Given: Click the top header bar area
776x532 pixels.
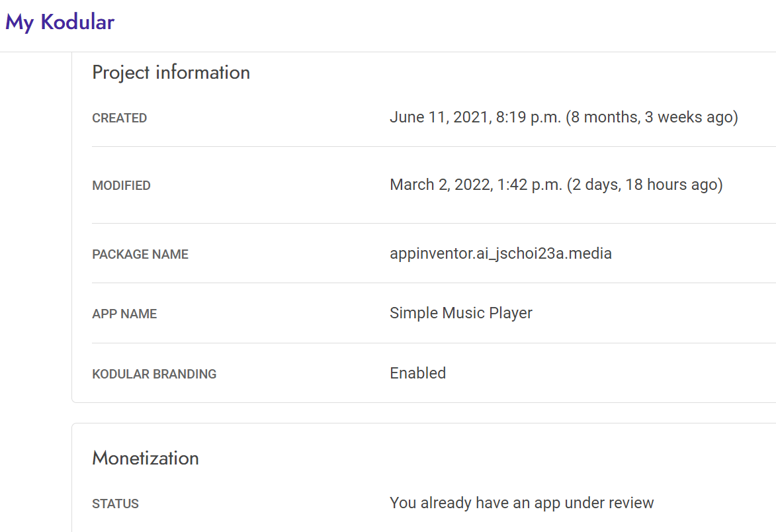Looking at the screenshot, I should point(388,26).
